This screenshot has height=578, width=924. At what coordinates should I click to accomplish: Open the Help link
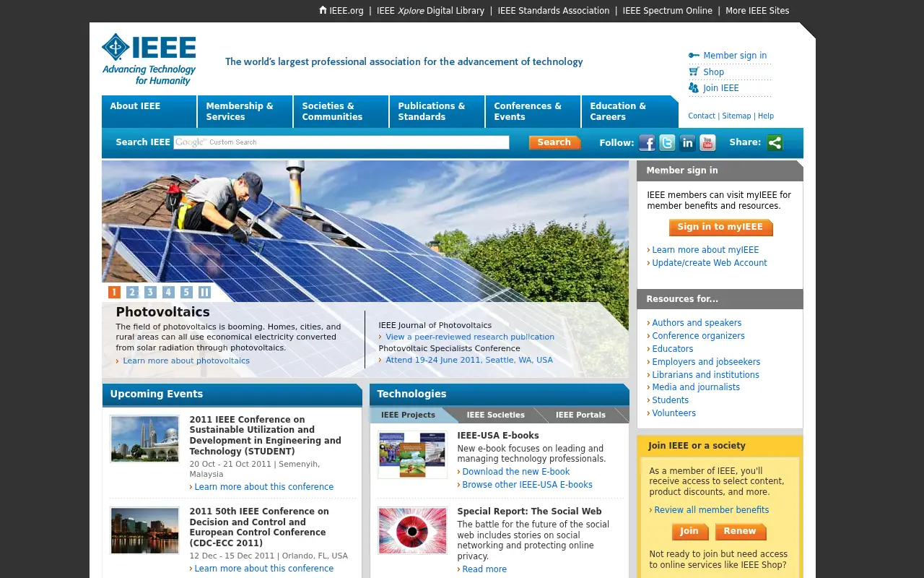(766, 116)
